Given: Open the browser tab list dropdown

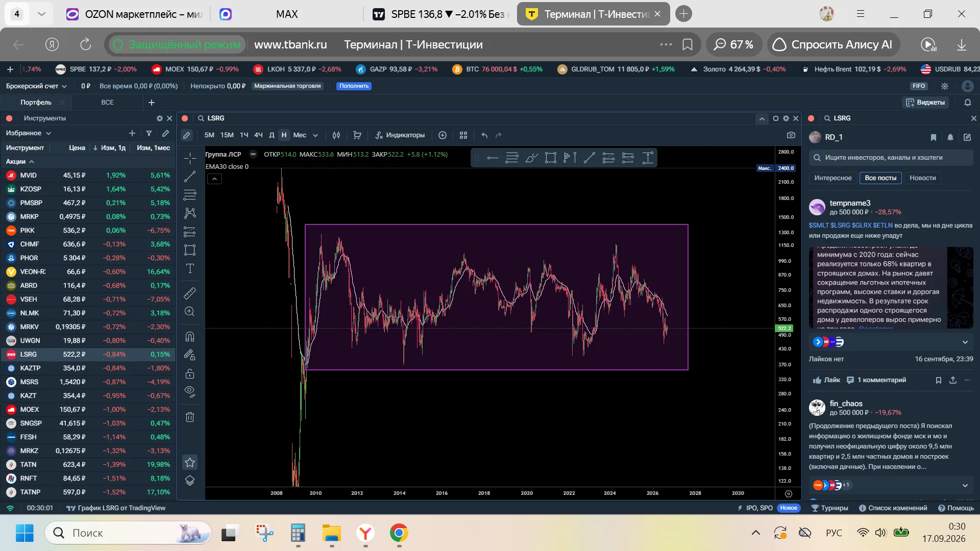Looking at the screenshot, I should click(42, 14).
